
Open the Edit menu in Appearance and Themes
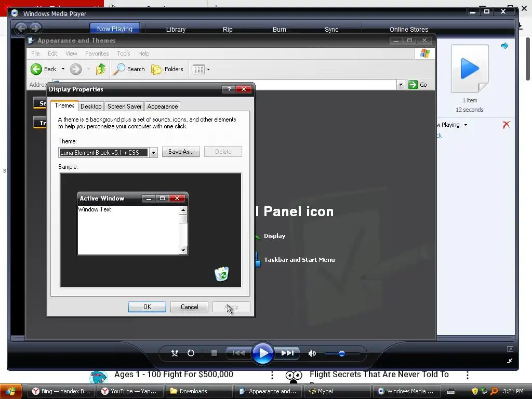click(x=52, y=54)
